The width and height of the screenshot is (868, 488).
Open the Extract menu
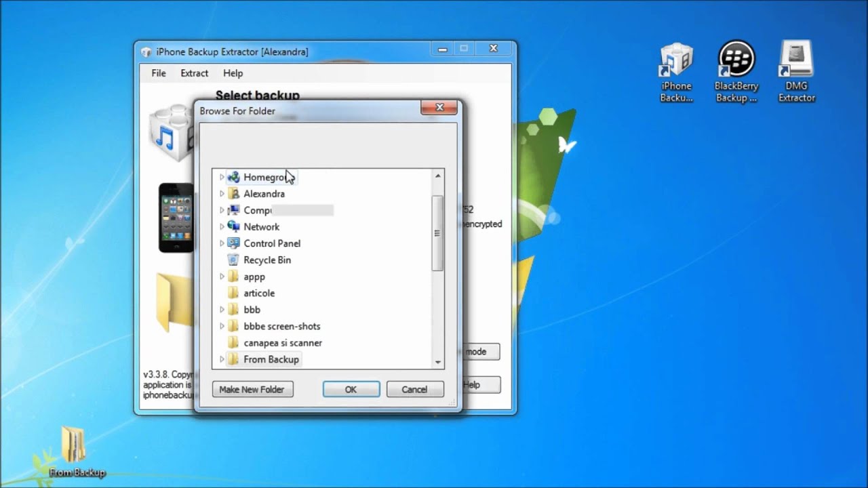coord(195,73)
